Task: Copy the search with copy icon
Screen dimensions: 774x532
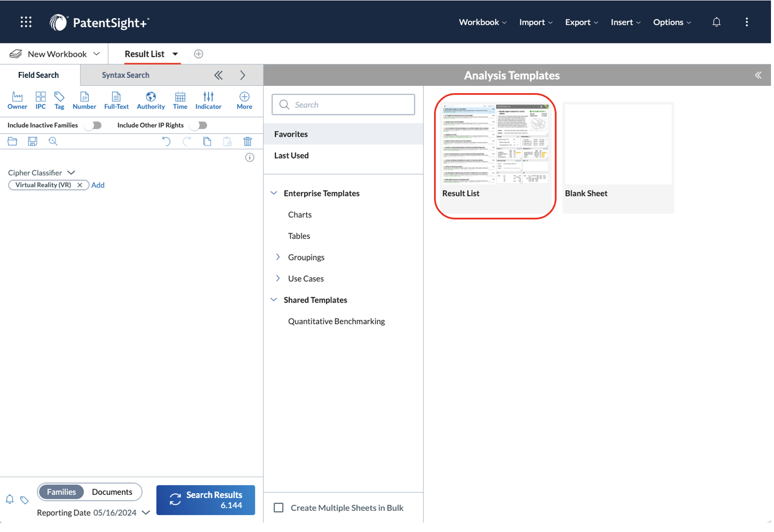Action: click(207, 141)
